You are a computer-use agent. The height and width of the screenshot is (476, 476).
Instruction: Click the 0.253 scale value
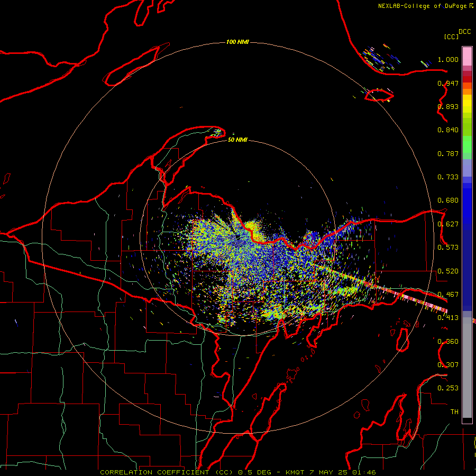[448, 388]
